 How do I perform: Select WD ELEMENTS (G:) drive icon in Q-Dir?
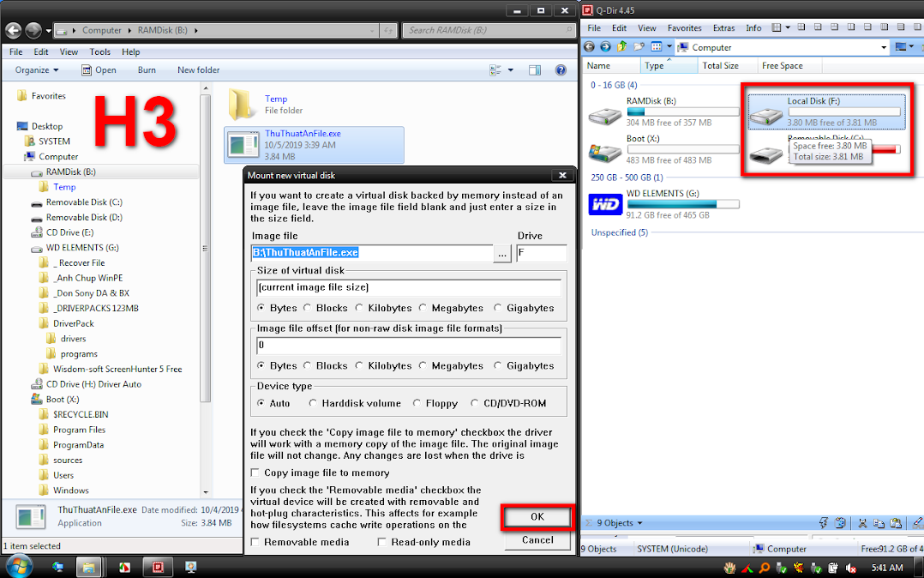click(605, 204)
